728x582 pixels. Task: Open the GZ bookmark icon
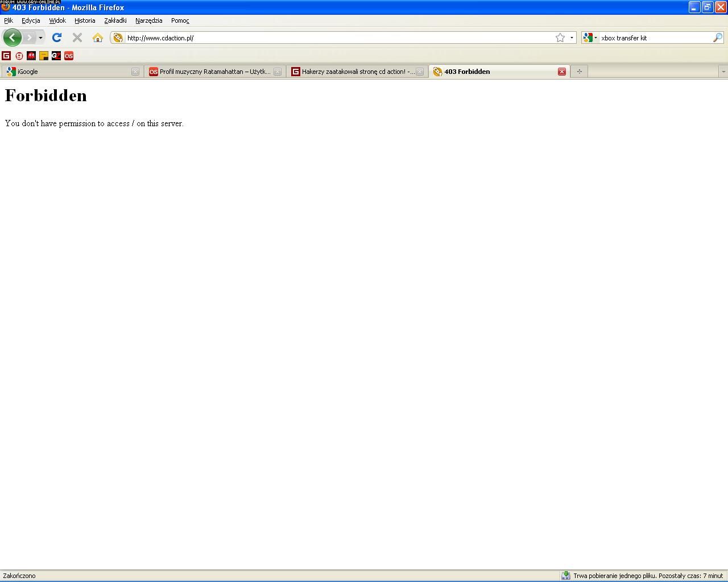tap(56, 56)
